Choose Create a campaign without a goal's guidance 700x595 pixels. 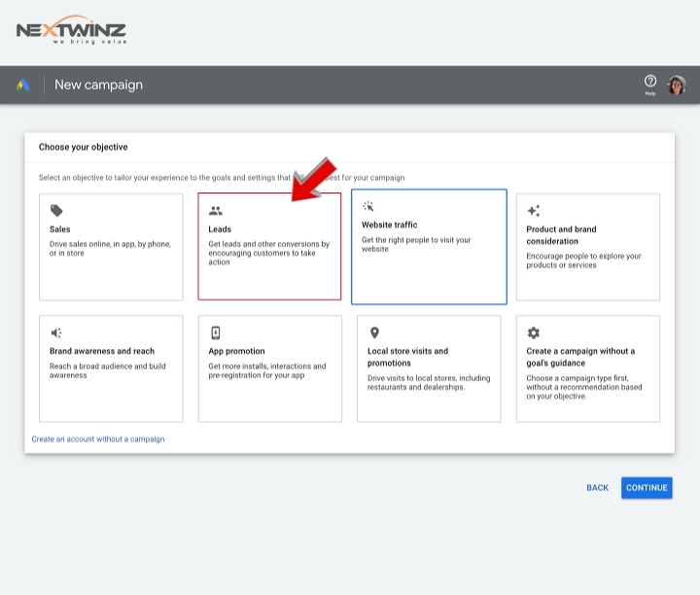tap(580, 357)
